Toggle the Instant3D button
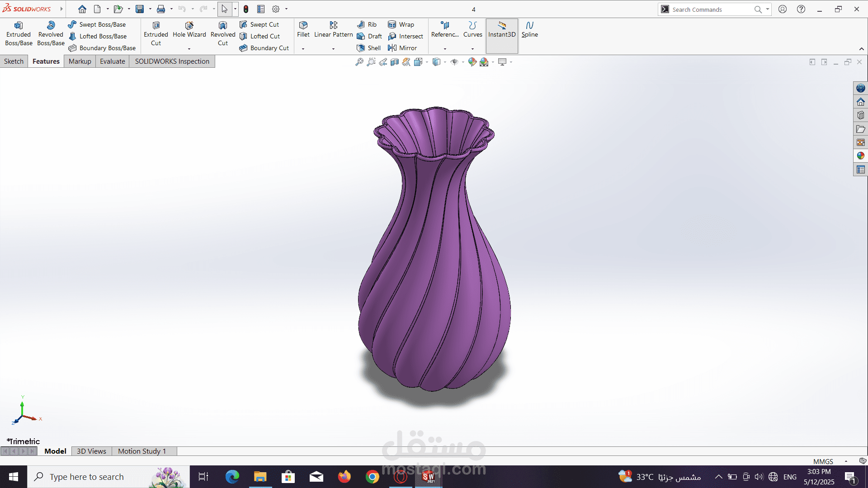This screenshot has height=488, width=868. point(502,36)
